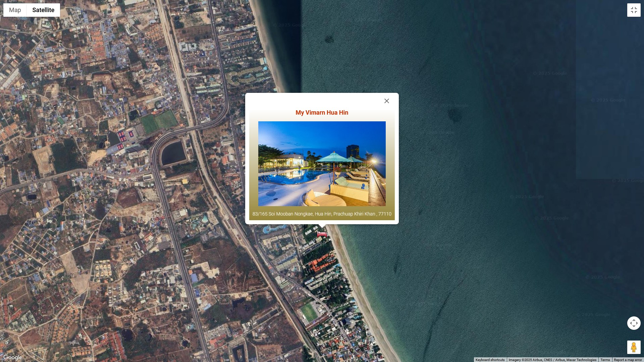
Task: Click the twin green sports fields
Action: (159, 121)
